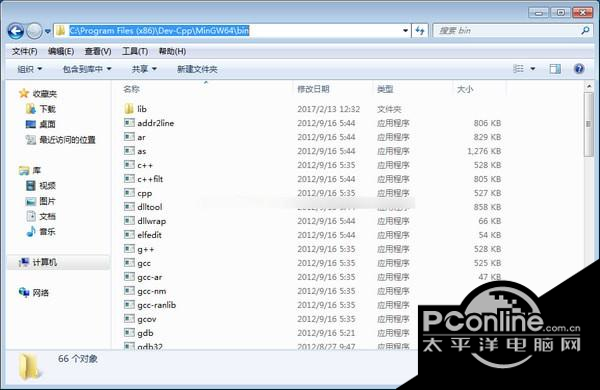Select 收藏夹 in navigation pane
Viewport: 600px width, 390px height.
38,93
